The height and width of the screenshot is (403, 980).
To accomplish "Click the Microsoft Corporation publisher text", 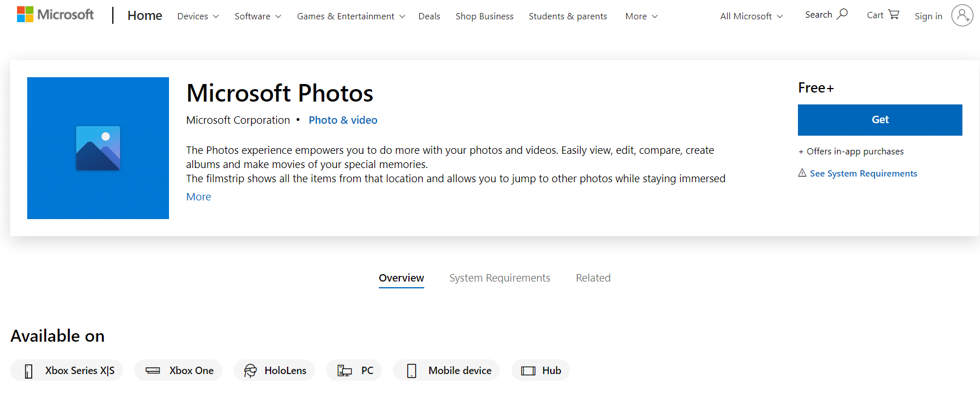I will 238,120.
